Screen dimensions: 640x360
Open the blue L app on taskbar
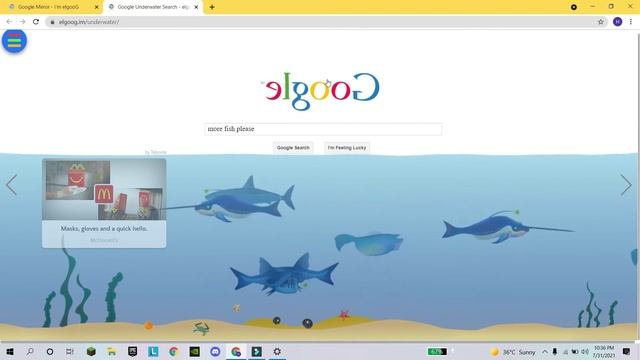coord(153,351)
